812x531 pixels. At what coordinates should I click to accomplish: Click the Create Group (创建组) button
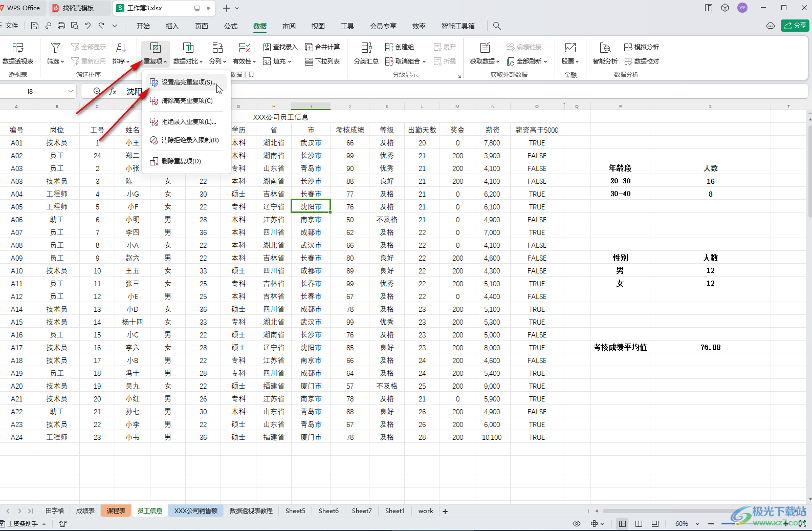pos(400,47)
